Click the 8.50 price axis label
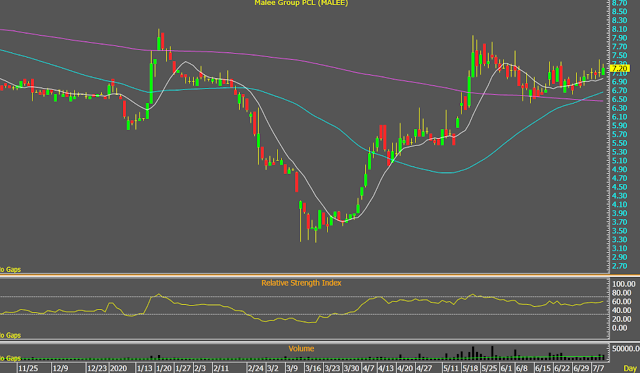 point(620,11)
